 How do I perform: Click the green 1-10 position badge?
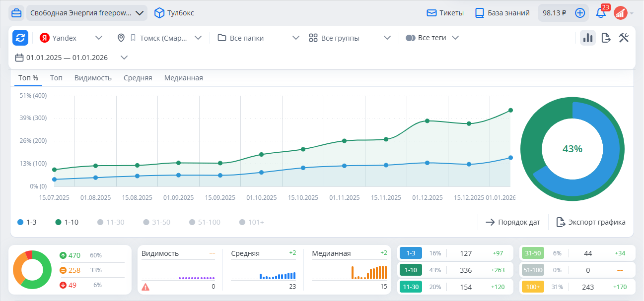click(x=410, y=270)
